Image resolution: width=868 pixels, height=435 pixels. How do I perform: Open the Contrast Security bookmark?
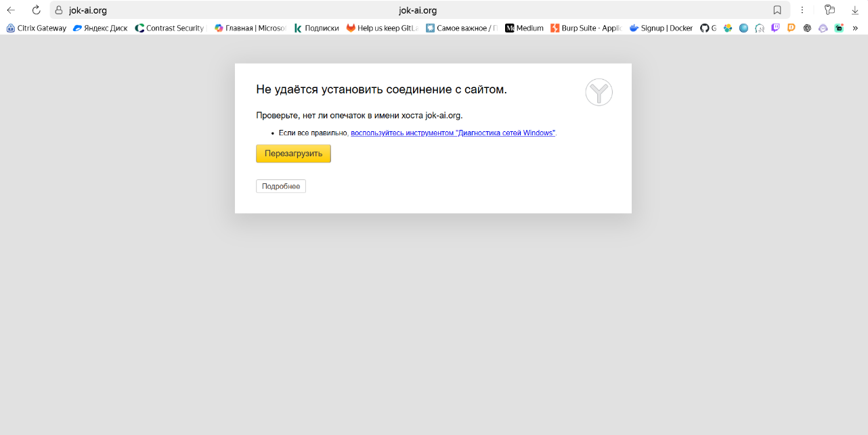tap(170, 28)
